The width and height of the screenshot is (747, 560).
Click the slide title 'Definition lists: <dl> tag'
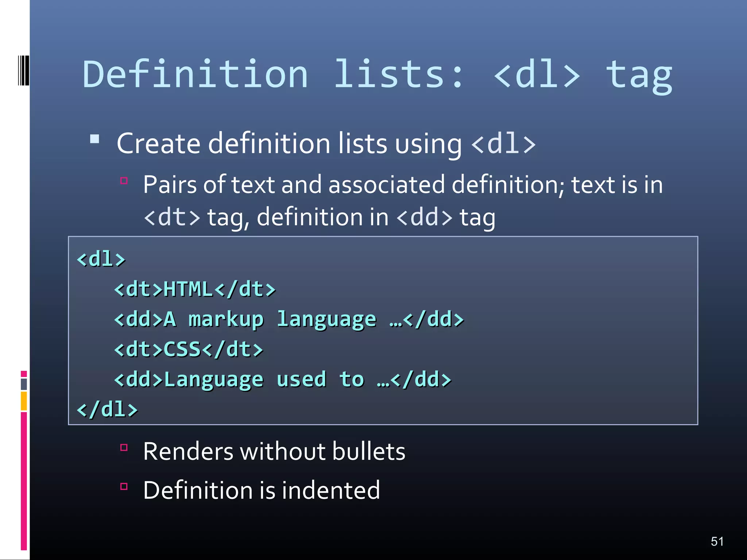pos(377,75)
